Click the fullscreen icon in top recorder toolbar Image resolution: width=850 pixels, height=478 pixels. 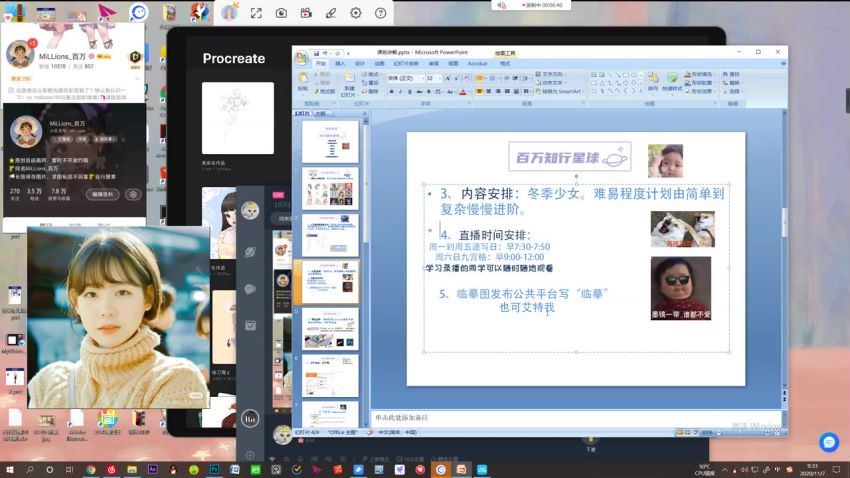pyautogui.click(x=256, y=13)
